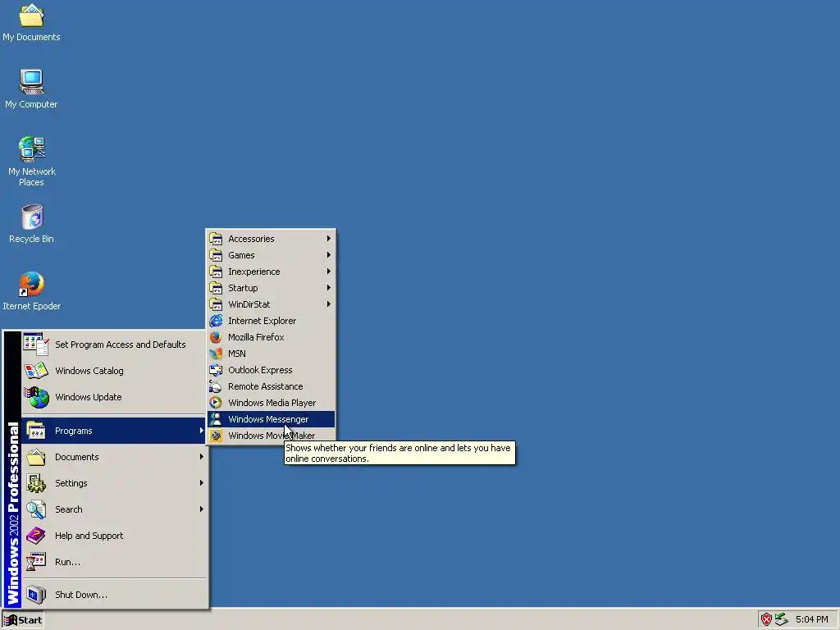This screenshot has height=630, width=840.
Task: Click the Mozilla Firefox icon in Programs menu
Action: tap(216, 337)
